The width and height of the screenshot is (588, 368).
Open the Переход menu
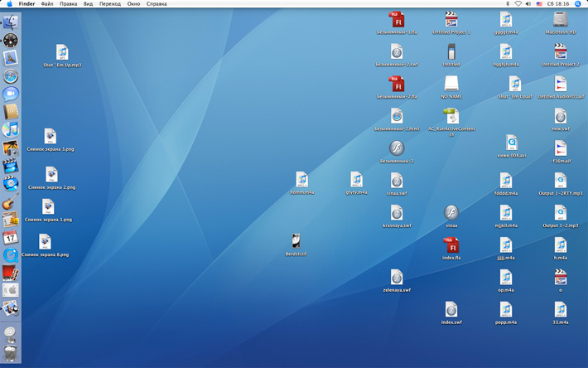tap(110, 4)
